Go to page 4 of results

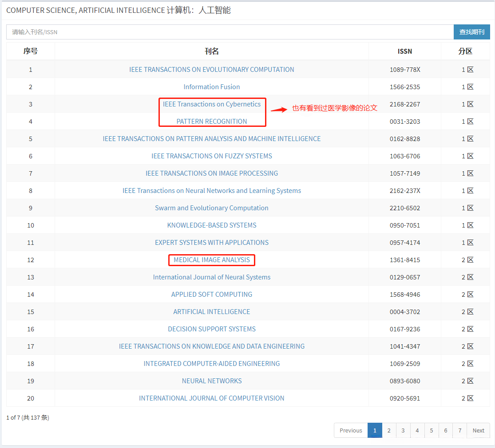click(417, 430)
